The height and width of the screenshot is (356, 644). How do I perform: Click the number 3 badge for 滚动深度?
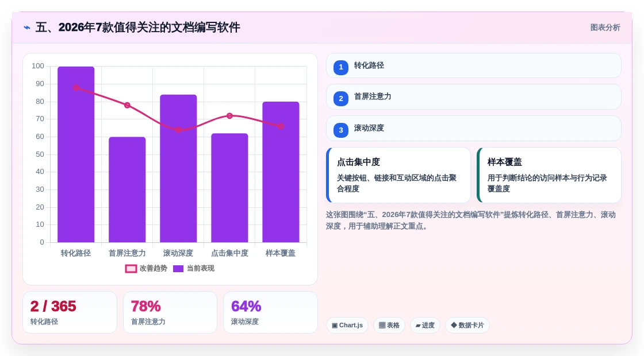(341, 130)
